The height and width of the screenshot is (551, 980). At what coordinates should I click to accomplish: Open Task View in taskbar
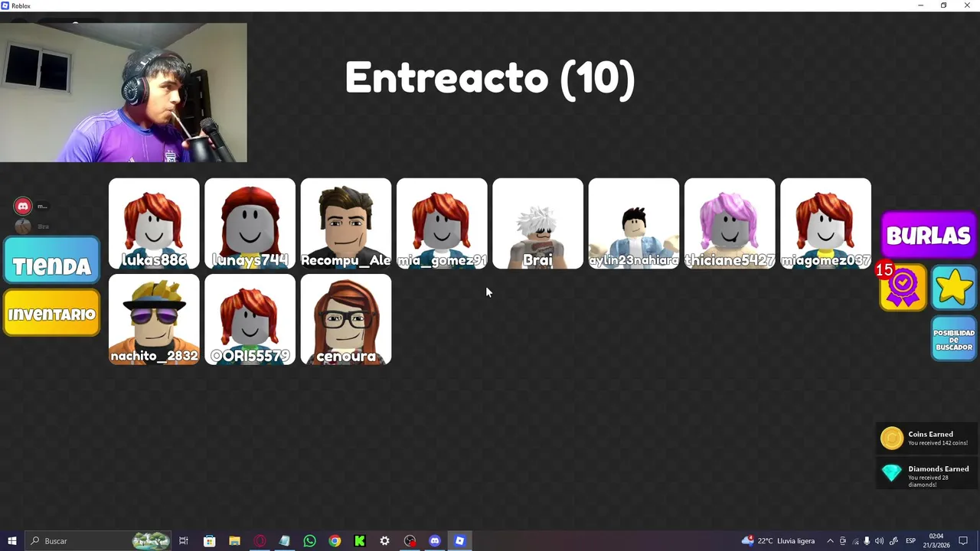[x=184, y=541]
